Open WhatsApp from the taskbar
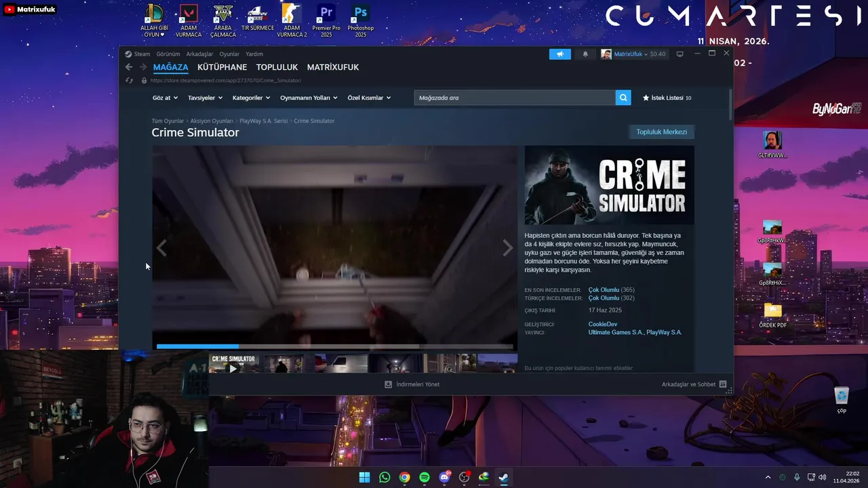This screenshot has width=868, height=488. (384, 477)
